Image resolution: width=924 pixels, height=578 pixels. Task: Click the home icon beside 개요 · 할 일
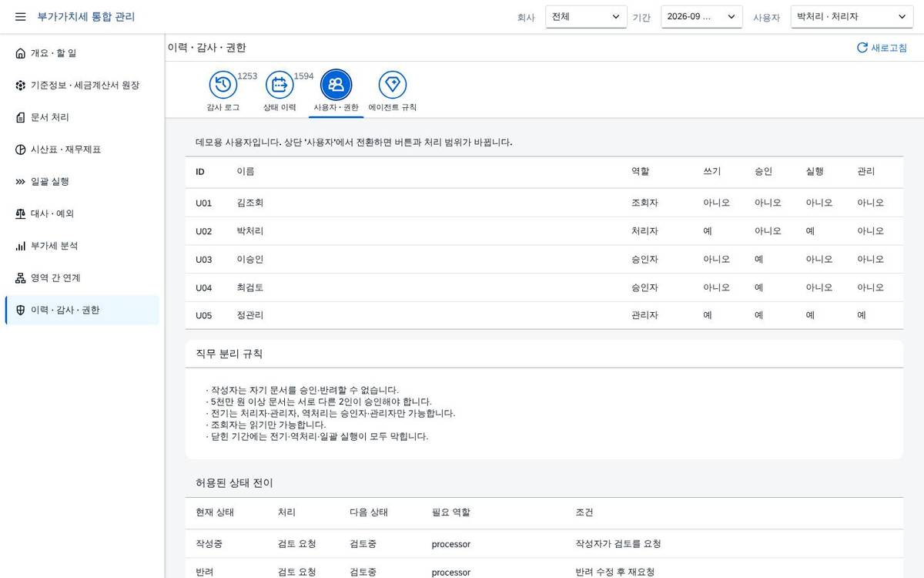point(21,53)
